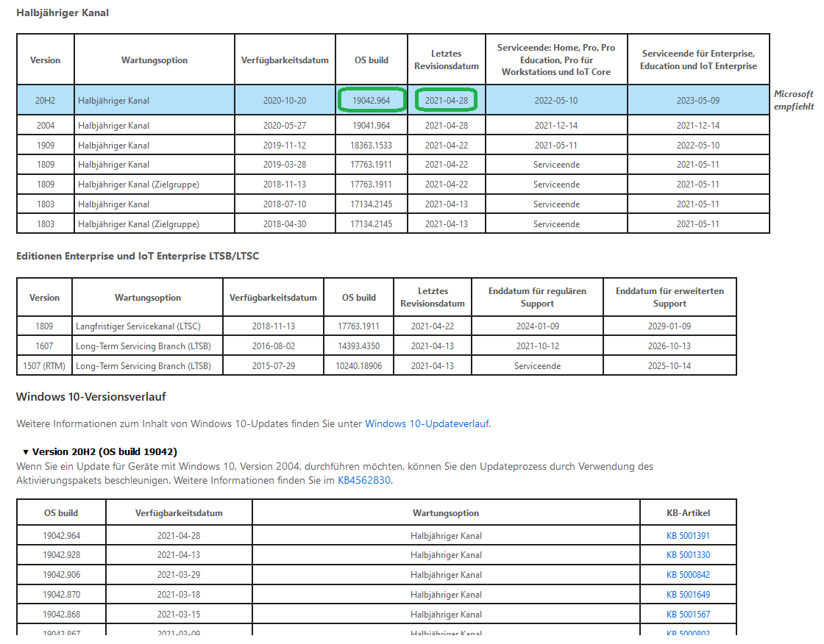Open the KB 5001330 article link
The width and height of the screenshot is (824, 644).
pos(688,555)
